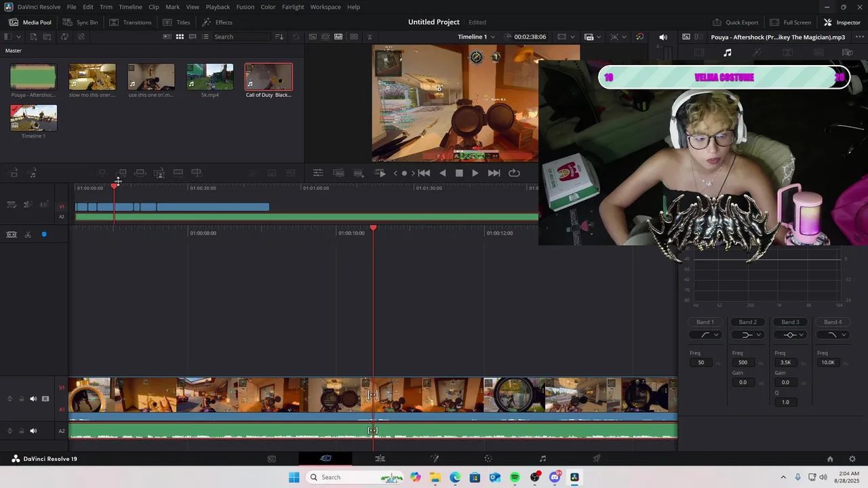Toggle the blue marker flag icon
The width and height of the screenshot is (868, 488).
(44, 235)
